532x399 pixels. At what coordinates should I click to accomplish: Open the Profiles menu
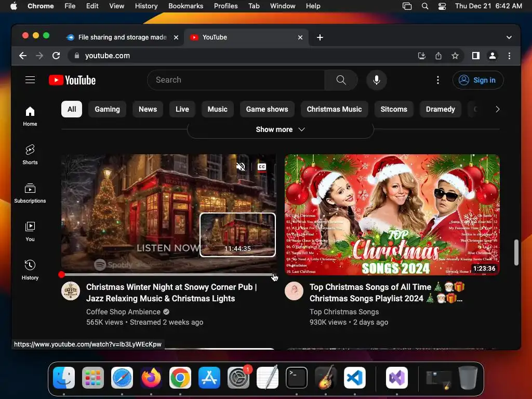point(225,6)
